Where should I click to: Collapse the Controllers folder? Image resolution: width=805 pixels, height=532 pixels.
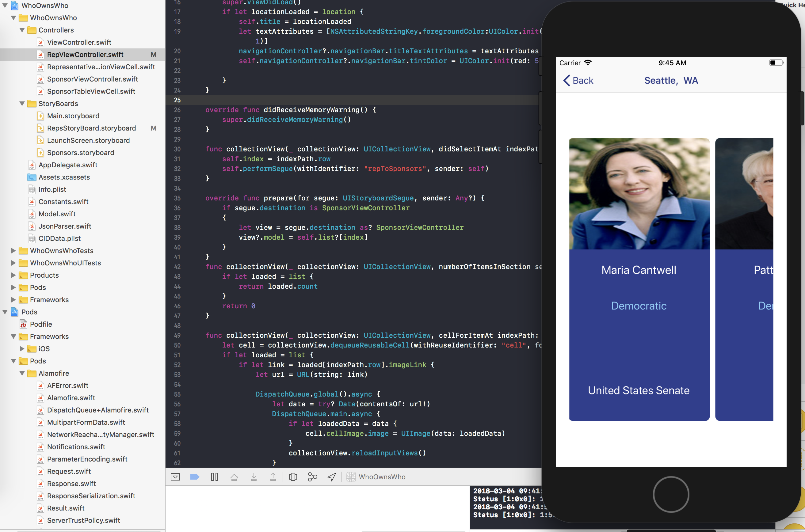click(22, 30)
